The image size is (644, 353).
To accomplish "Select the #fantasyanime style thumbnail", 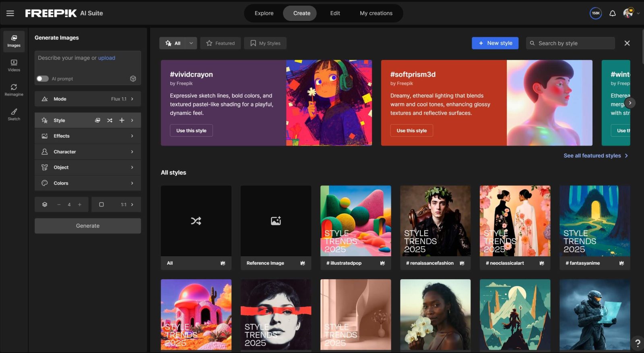I will [594, 221].
